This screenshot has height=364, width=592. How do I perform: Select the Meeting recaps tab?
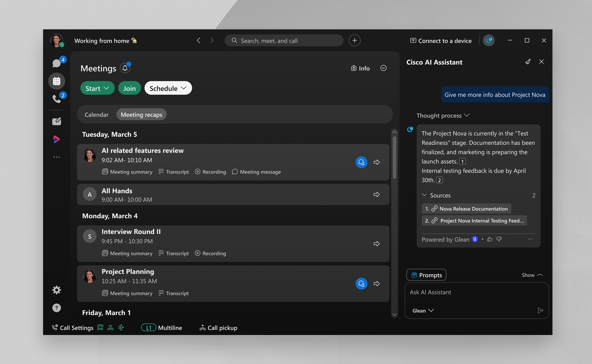click(x=141, y=115)
